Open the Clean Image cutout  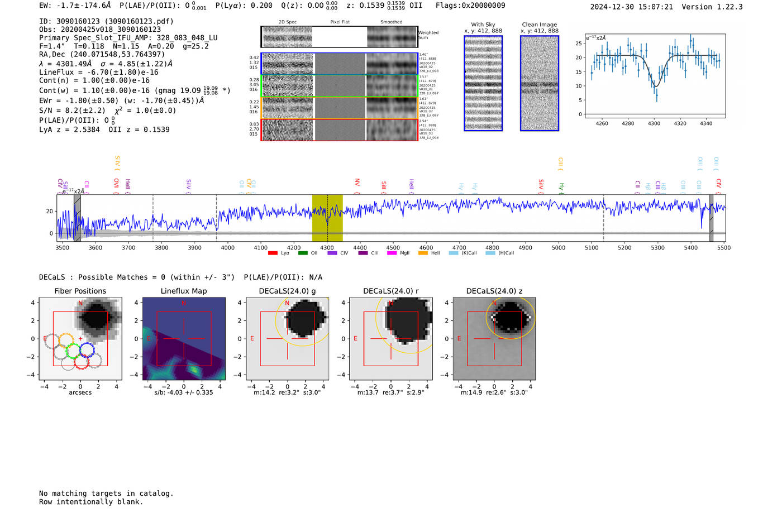coord(540,83)
